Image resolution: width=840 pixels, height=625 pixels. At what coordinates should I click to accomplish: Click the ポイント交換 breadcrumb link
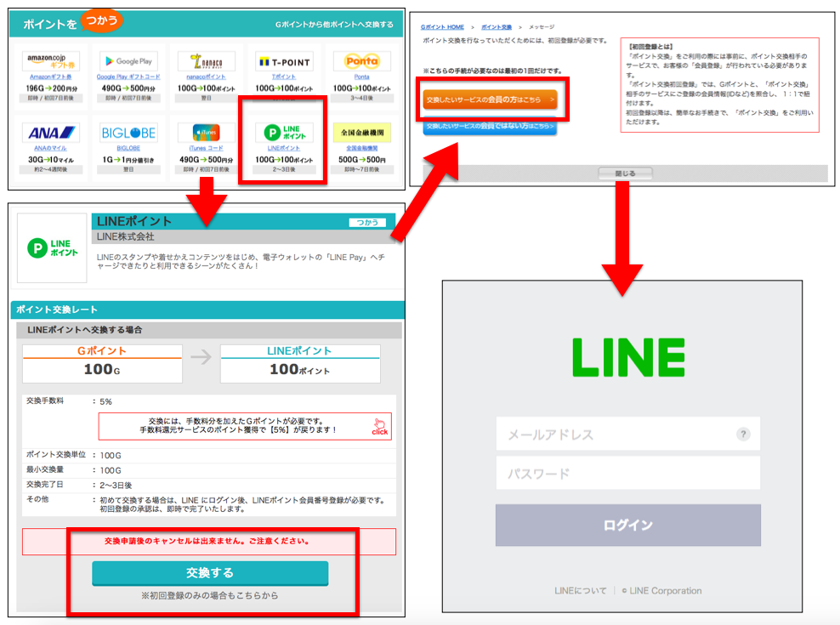tap(496, 27)
